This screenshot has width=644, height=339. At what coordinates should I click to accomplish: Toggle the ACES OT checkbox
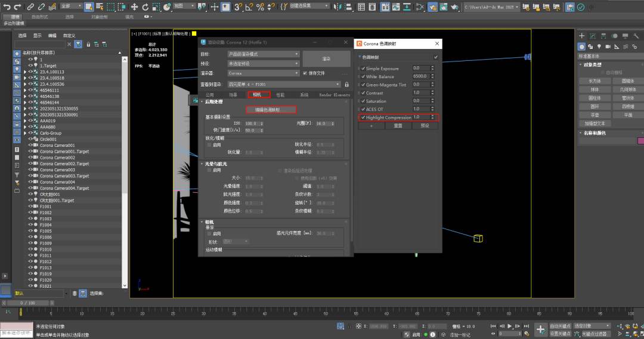point(363,109)
